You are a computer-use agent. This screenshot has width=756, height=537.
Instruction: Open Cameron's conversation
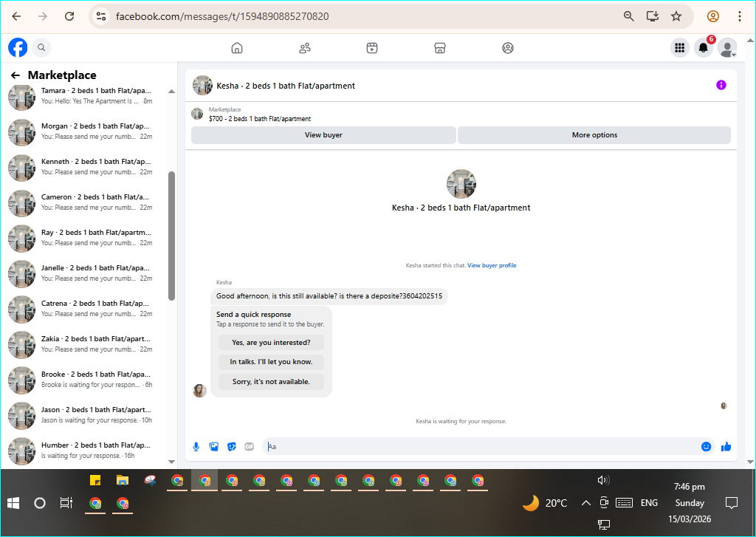87,202
